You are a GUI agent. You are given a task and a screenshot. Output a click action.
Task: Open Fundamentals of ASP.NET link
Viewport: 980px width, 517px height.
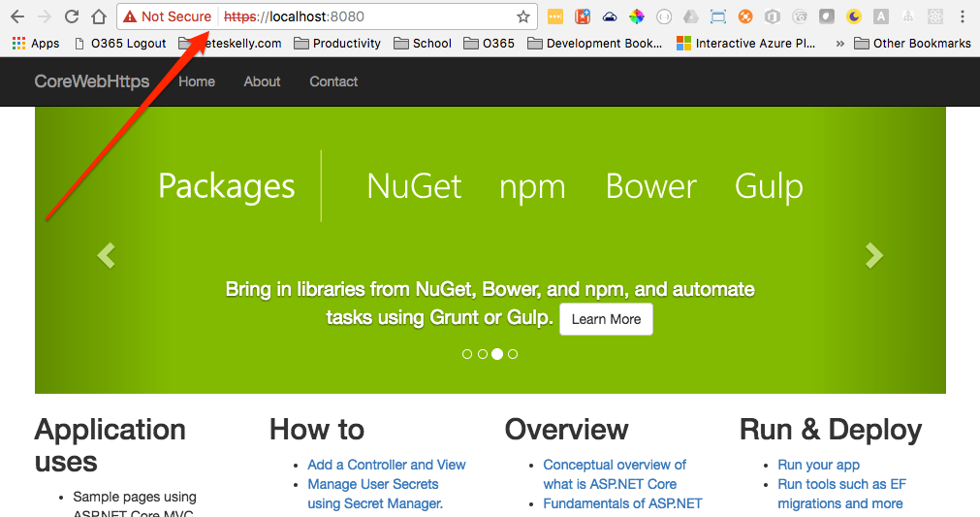click(622, 503)
